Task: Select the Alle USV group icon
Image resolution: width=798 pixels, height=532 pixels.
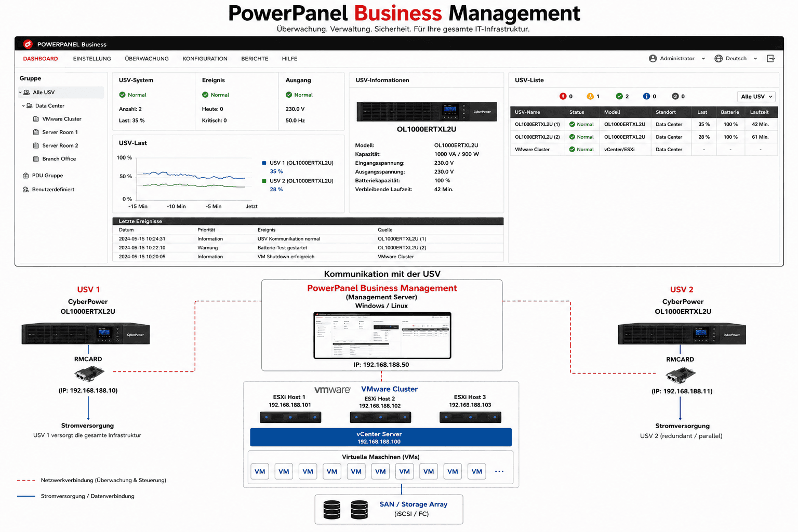Action: (x=26, y=92)
